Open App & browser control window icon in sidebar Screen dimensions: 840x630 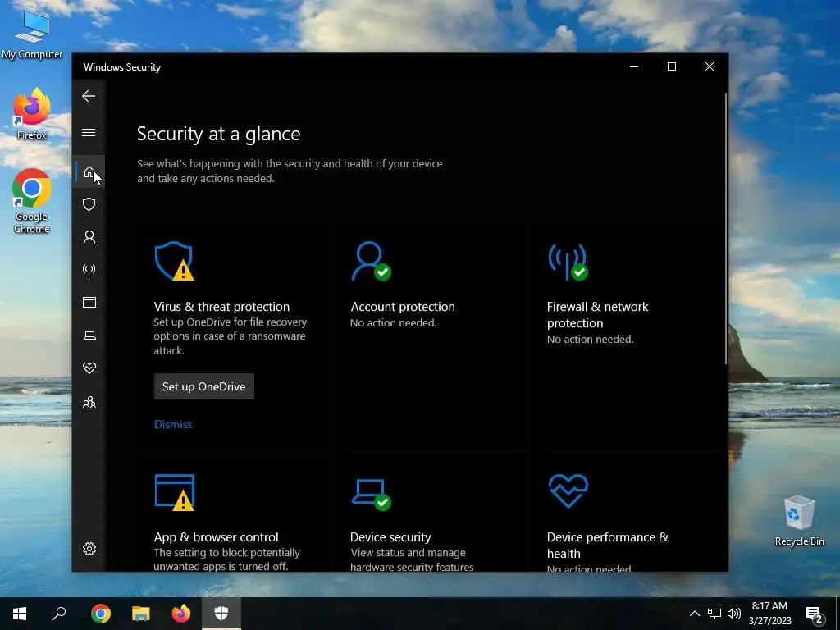click(x=89, y=303)
